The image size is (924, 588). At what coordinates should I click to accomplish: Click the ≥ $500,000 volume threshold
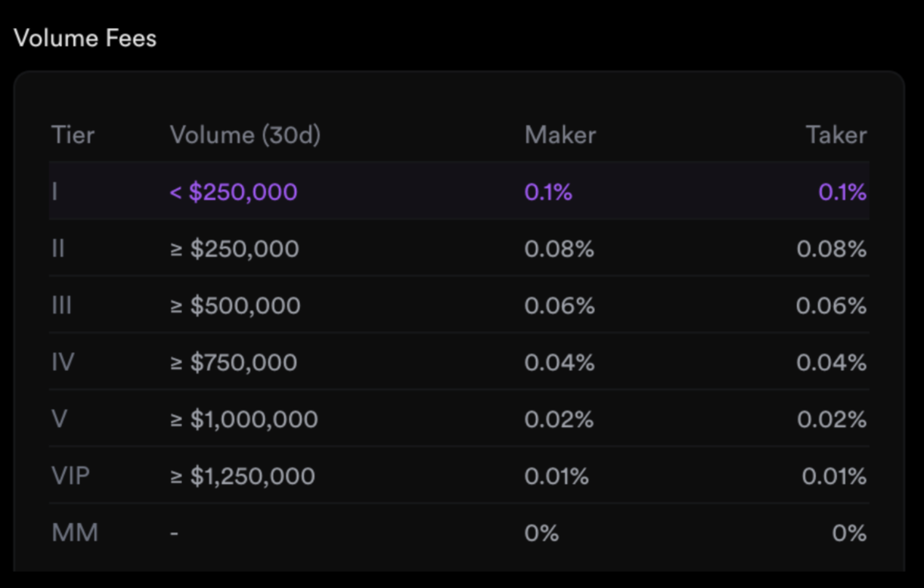pos(235,305)
